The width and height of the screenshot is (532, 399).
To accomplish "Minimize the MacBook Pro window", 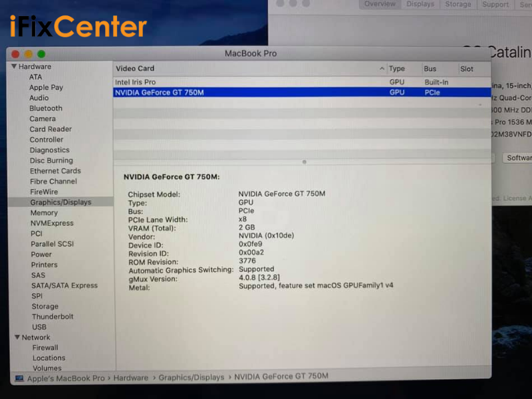I will [28, 55].
